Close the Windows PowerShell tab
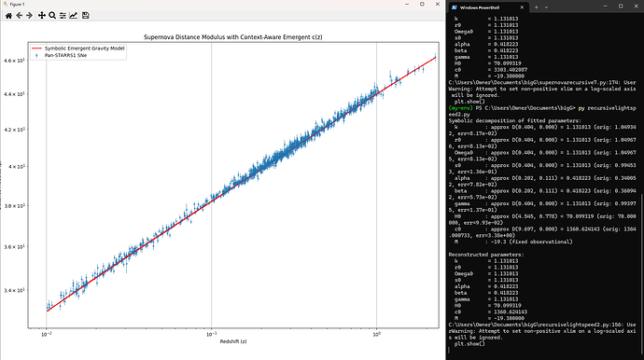This screenshot has height=360, width=644. click(x=522, y=7)
